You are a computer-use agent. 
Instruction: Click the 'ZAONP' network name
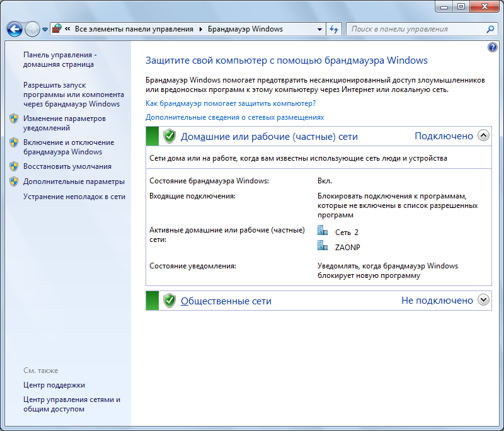348,248
